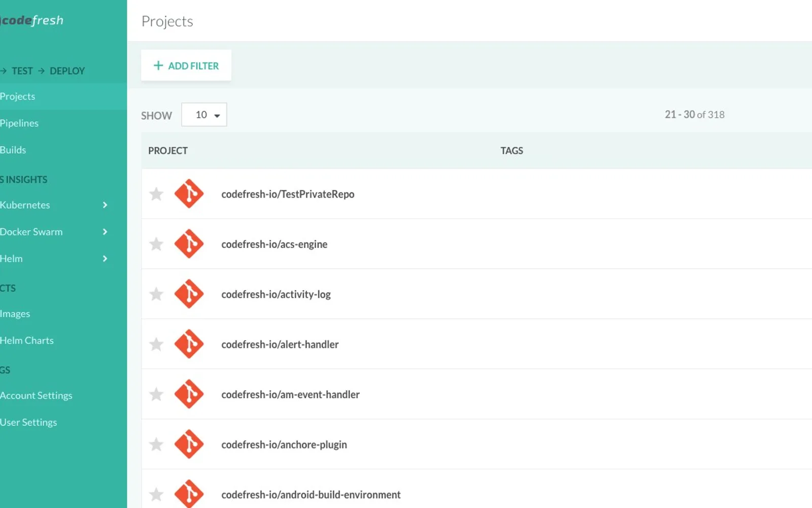Viewport: 812px width, 508px height.
Task: Toggle the star on codefresh-io/activity-log
Action: point(156,294)
